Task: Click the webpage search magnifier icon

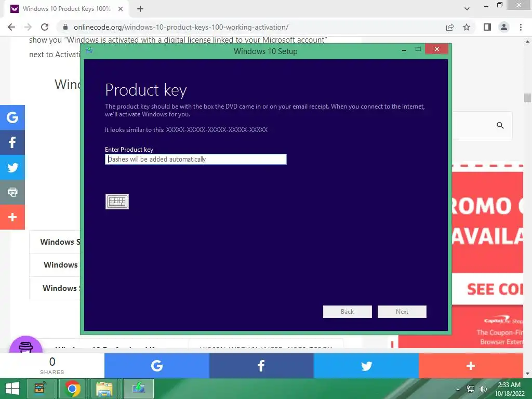Action: pos(500,125)
